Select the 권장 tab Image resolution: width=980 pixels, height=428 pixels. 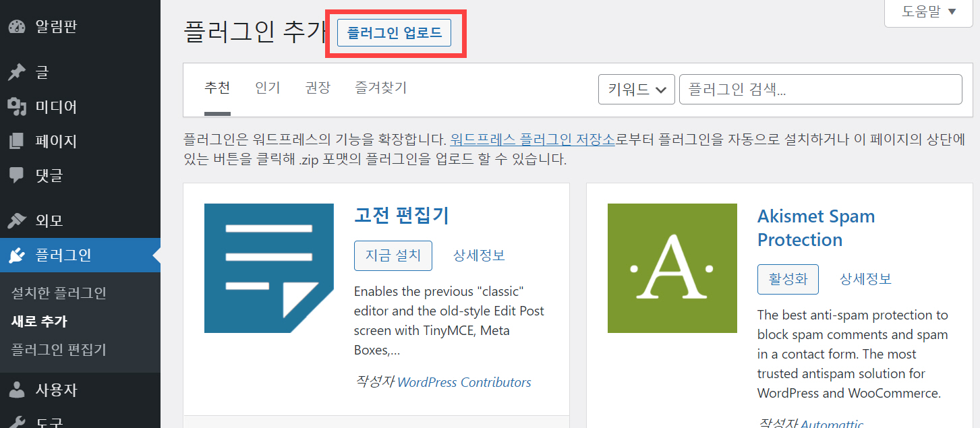click(317, 87)
